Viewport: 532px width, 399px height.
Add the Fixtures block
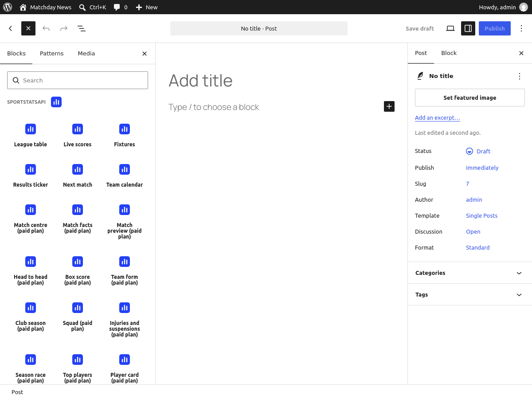[x=125, y=135]
